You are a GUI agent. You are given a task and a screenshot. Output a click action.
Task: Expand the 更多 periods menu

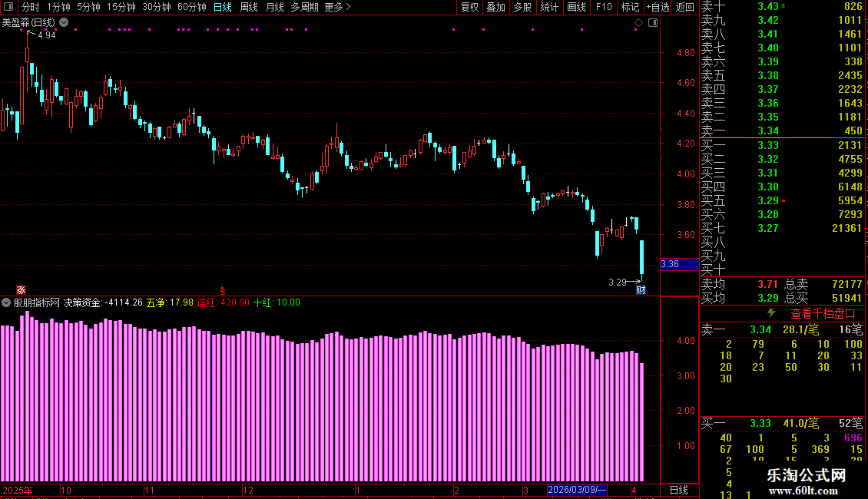click(337, 7)
